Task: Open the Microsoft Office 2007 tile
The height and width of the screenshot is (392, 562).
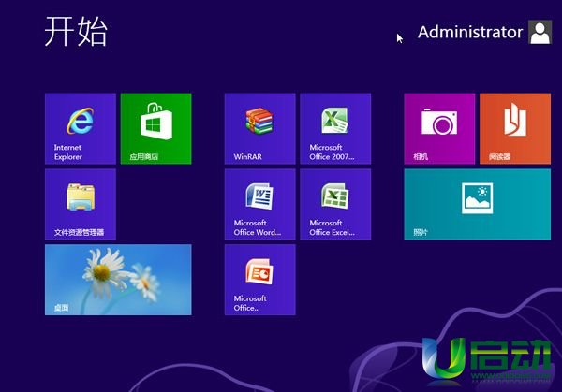Action: coord(335,129)
